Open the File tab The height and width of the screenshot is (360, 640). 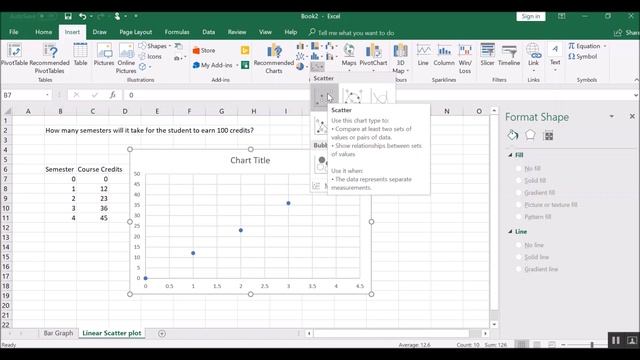tap(13, 32)
